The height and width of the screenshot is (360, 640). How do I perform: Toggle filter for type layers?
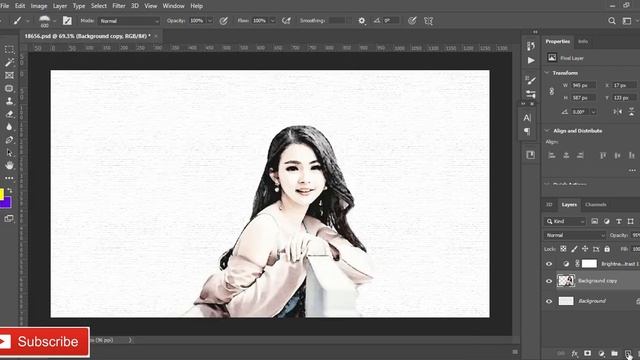click(x=619, y=221)
